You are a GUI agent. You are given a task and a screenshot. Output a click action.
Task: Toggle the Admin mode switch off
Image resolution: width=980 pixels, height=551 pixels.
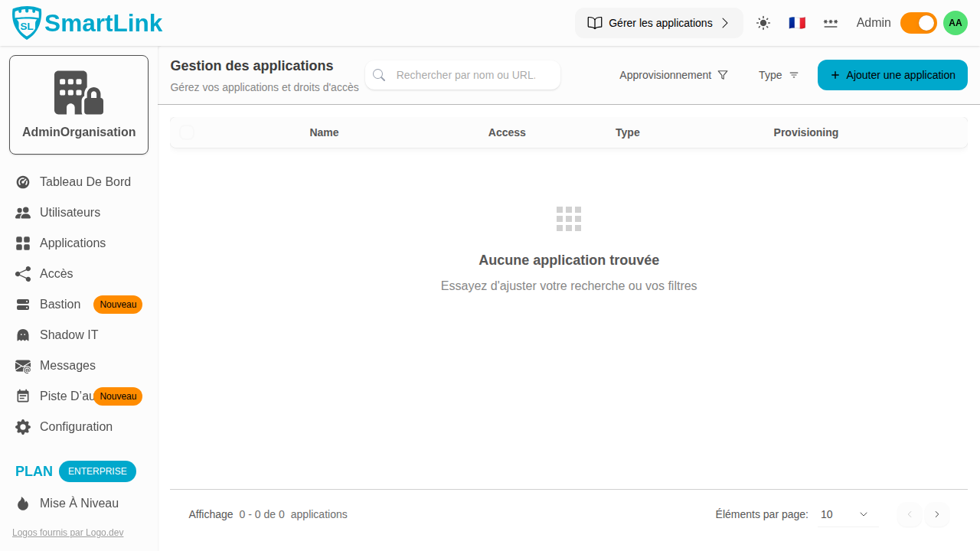(x=918, y=23)
